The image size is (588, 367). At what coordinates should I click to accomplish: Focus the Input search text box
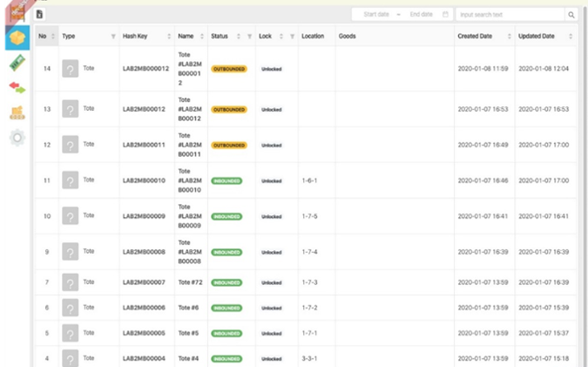510,15
